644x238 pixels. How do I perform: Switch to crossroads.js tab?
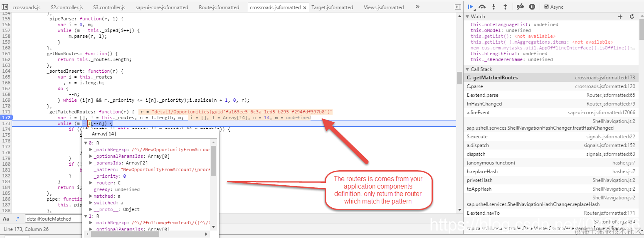click(27, 7)
